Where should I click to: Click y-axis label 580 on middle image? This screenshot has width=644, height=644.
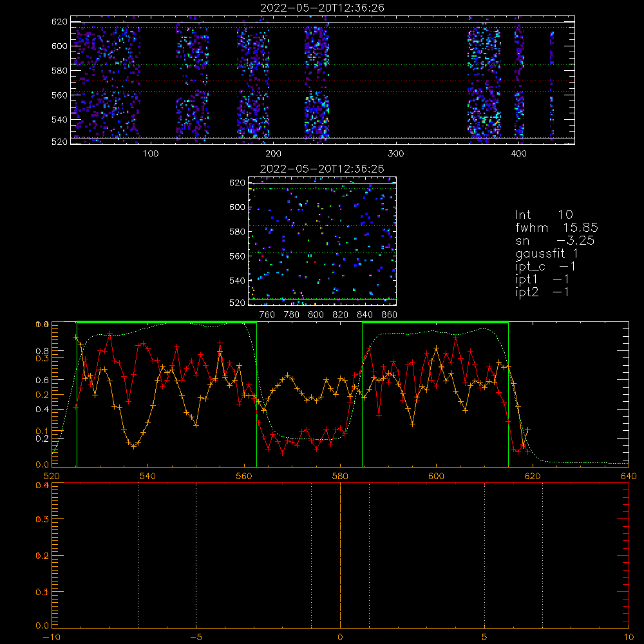[x=238, y=232]
